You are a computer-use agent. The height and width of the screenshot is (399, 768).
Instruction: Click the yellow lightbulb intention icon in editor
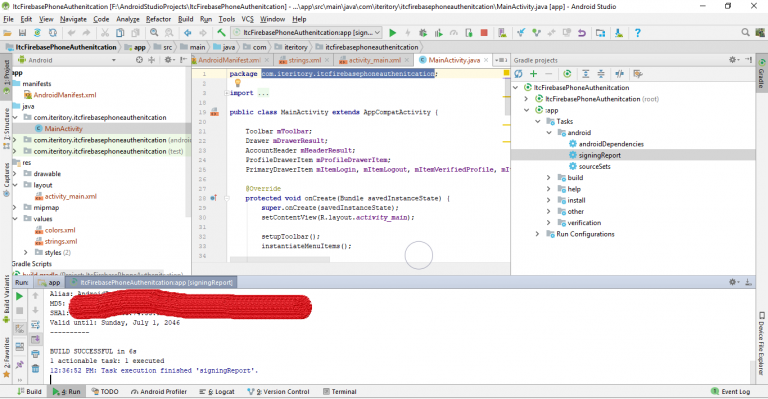[x=238, y=83]
